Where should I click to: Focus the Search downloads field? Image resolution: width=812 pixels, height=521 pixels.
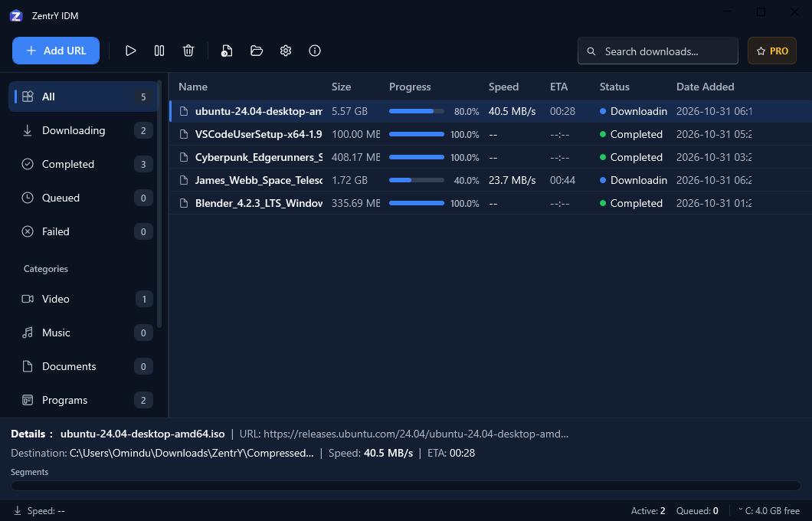click(658, 51)
